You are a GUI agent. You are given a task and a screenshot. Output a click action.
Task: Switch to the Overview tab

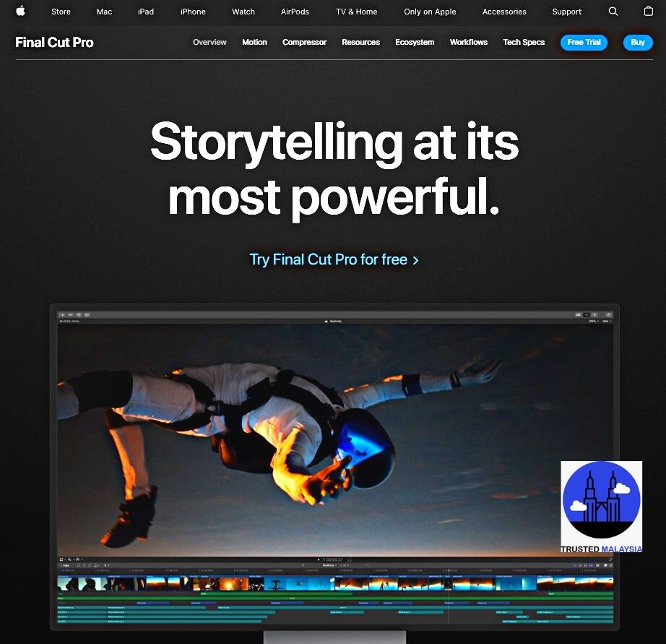209,42
